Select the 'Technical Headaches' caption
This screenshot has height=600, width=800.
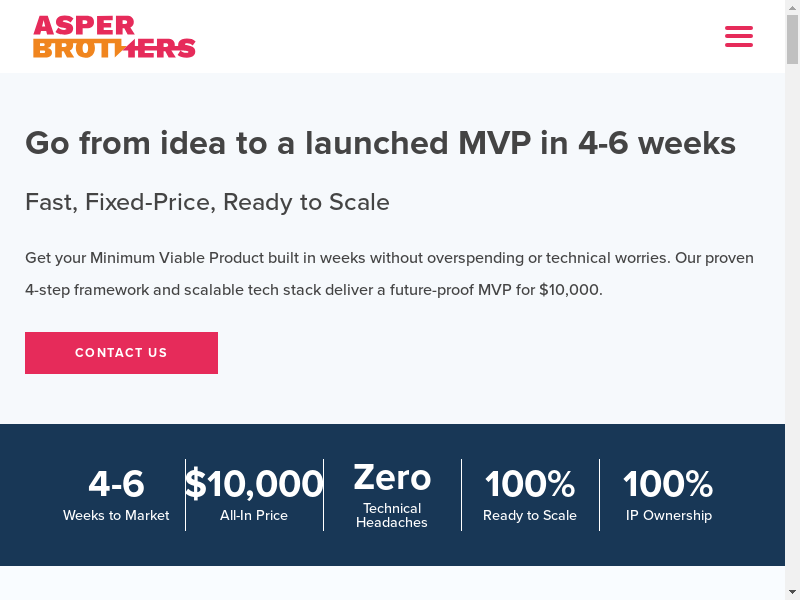[x=392, y=516]
